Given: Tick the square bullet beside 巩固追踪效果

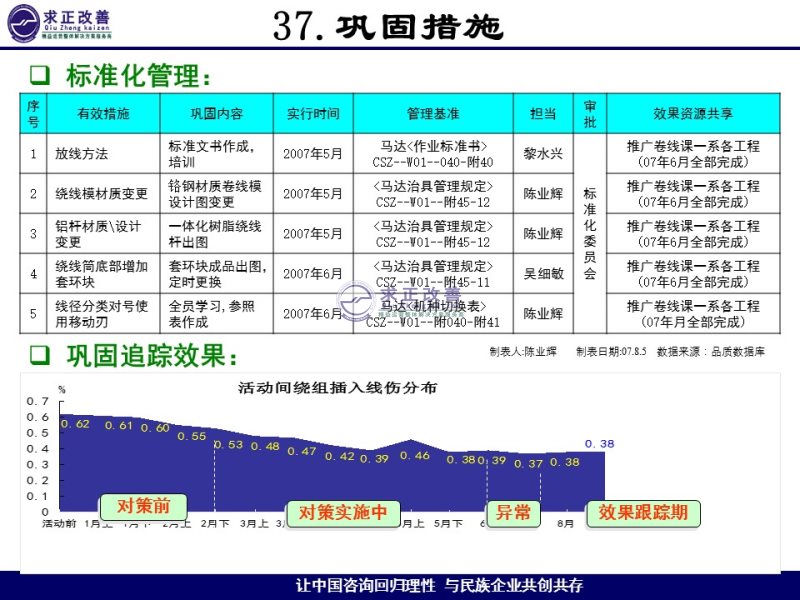Looking at the screenshot, I should click(x=39, y=355).
